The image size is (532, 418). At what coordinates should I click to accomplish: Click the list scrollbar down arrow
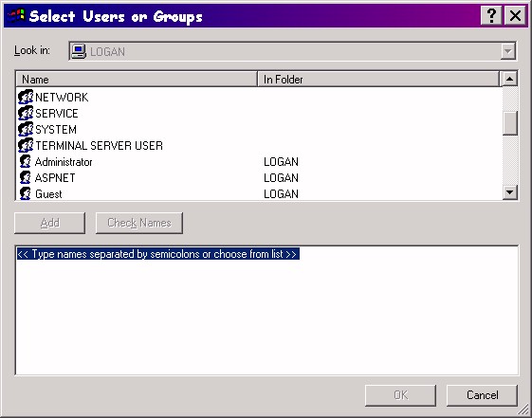[x=509, y=192]
